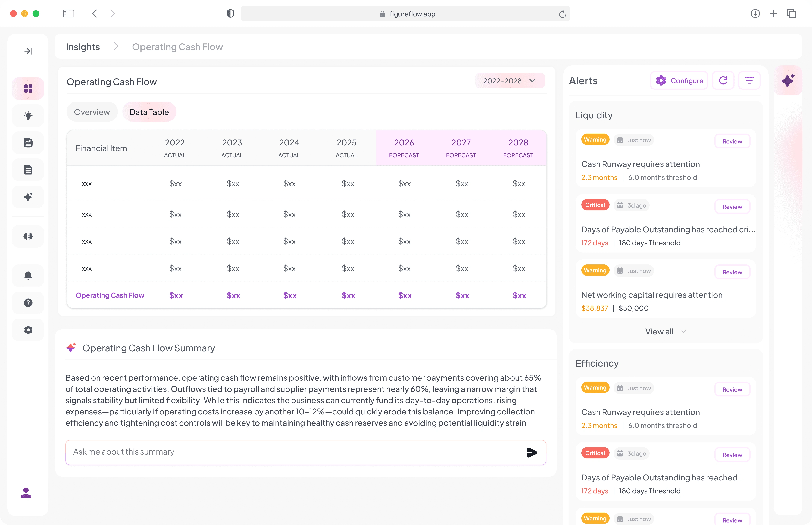Open the notifications bell icon in the sidebar
This screenshot has height=525, width=812.
click(x=28, y=275)
